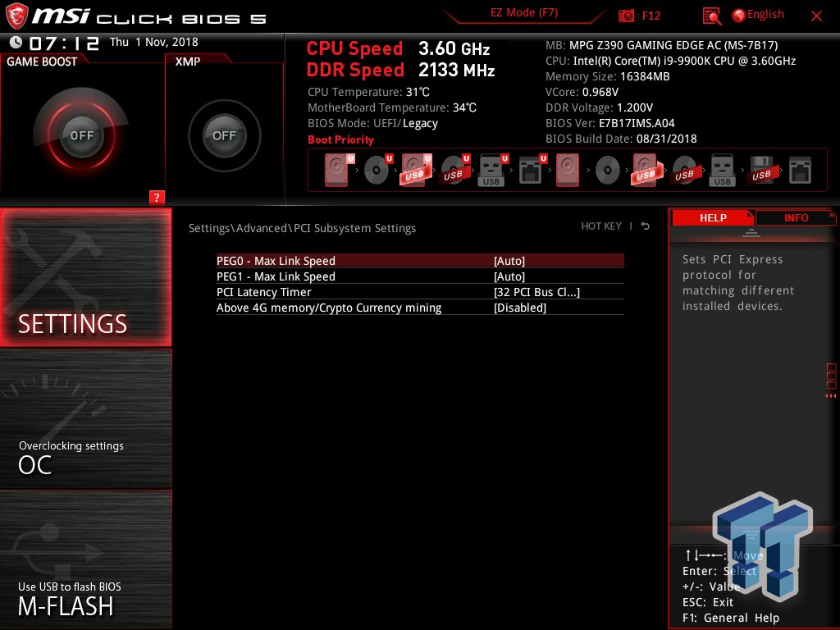Select the UEFI CD/DVD boot device icon
The image size is (840, 630).
click(x=377, y=170)
